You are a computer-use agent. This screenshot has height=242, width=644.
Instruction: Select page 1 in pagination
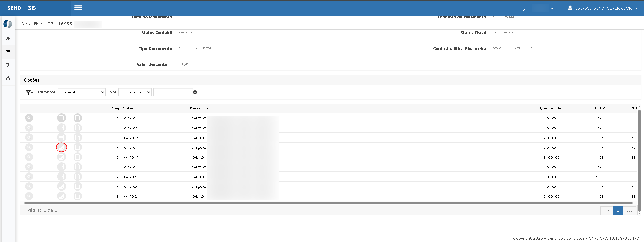pos(618,211)
